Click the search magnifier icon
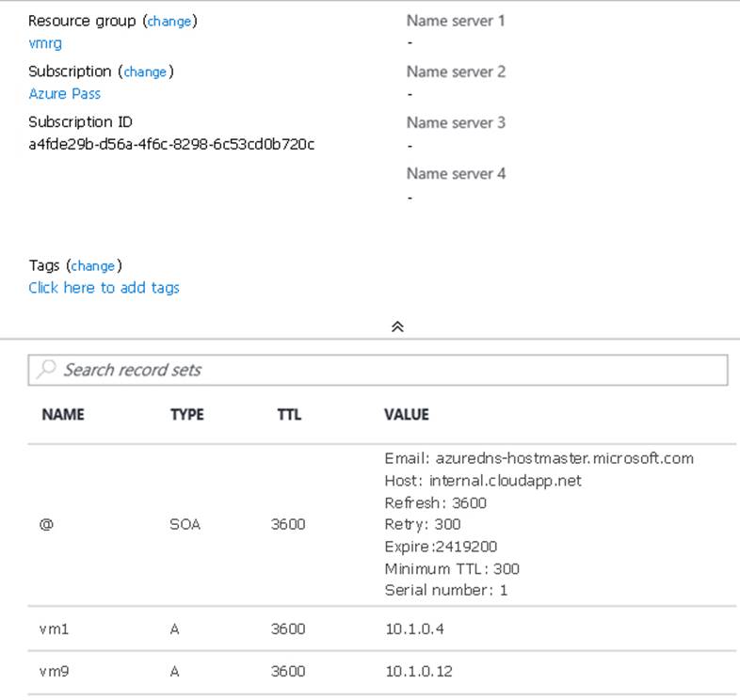The image size is (740, 700). (x=46, y=370)
